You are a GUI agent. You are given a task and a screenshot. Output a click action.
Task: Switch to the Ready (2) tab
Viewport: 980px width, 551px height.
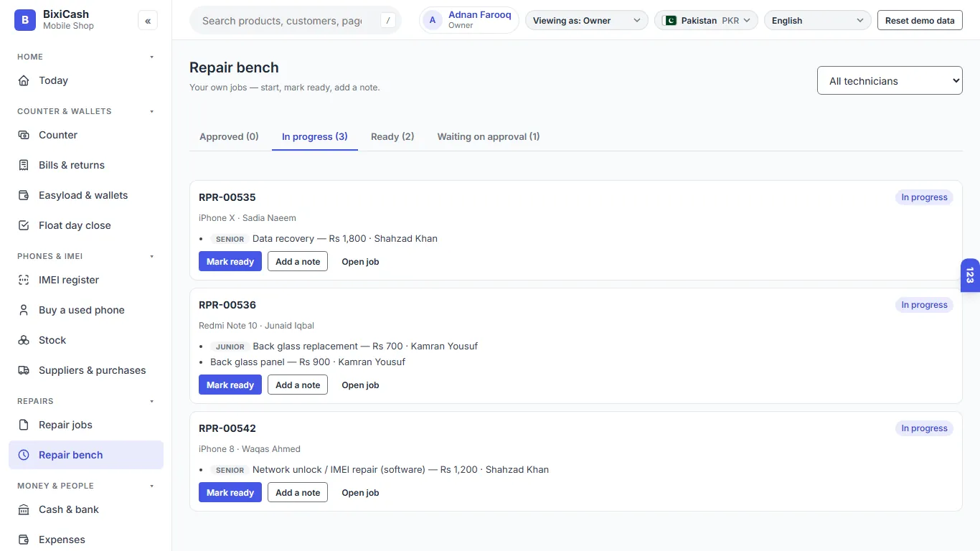[392, 136]
